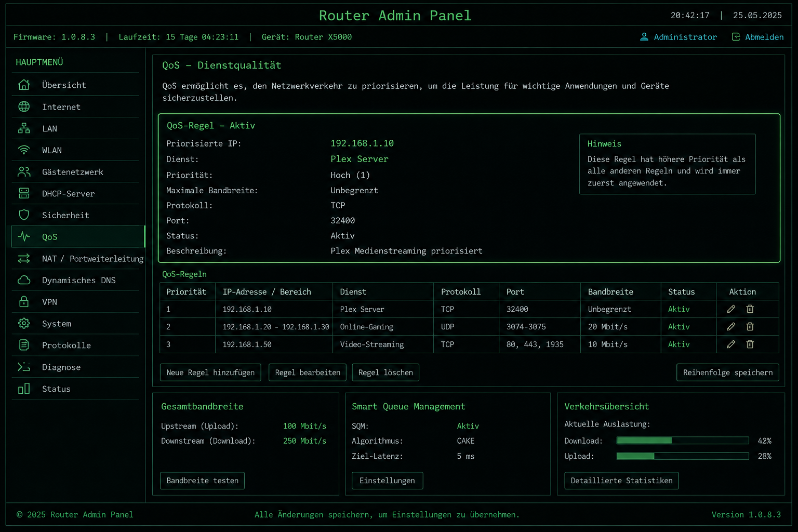Click the Upstream value 100 Mbit/s
798x532 pixels.
(x=304, y=426)
